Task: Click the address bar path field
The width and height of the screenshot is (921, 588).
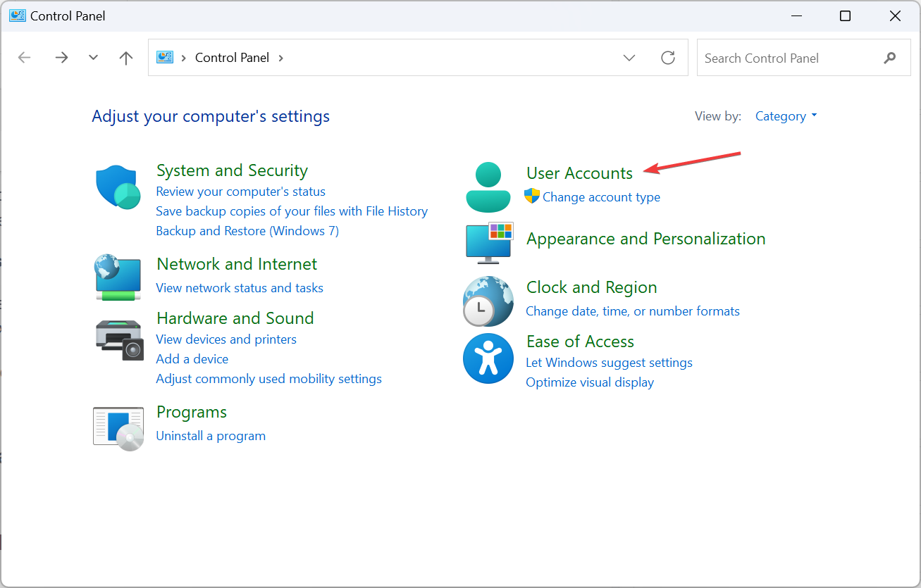Action: tap(418, 58)
